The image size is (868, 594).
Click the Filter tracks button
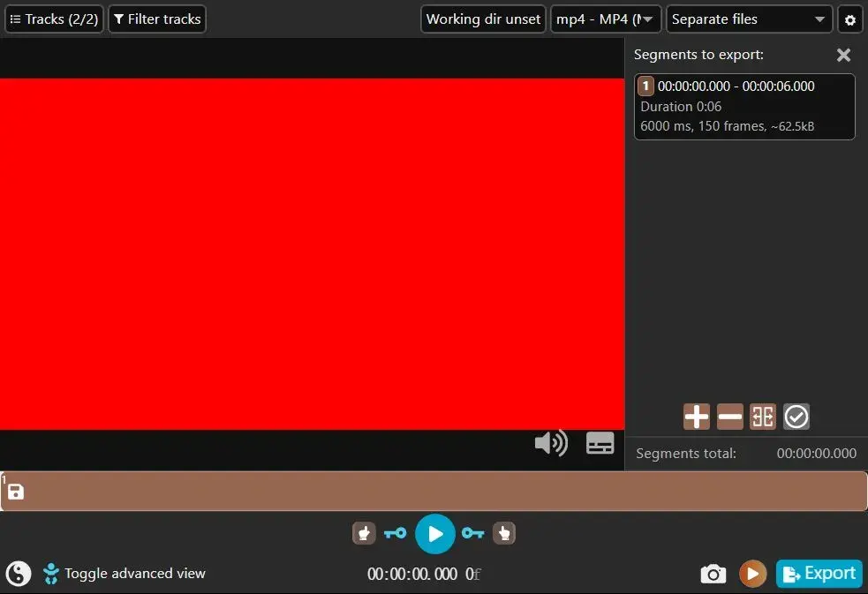(x=157, y=19)
